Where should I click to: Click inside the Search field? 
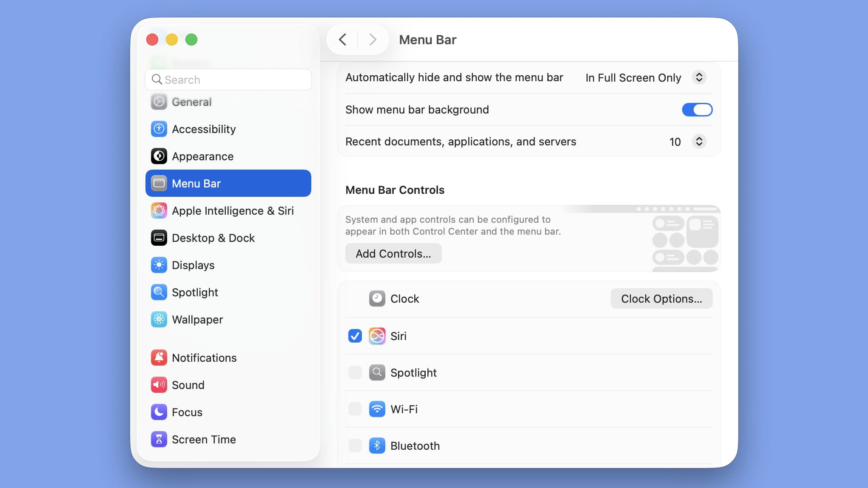228,79
